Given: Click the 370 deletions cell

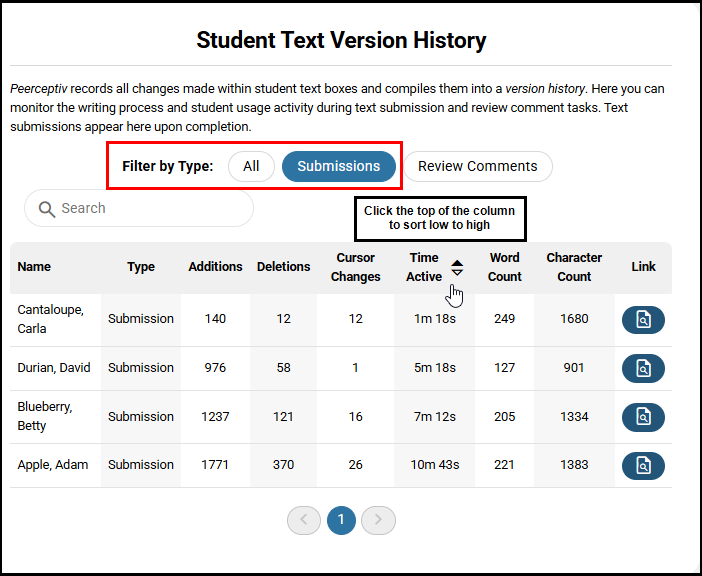Looking at the screenshot, I should 283,465.
